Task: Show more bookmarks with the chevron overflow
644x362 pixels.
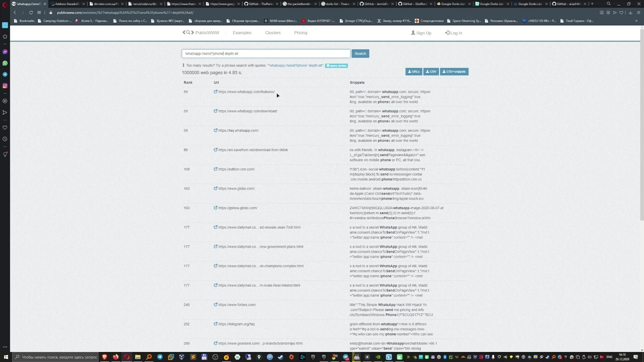Action: (x=636, y=21)
